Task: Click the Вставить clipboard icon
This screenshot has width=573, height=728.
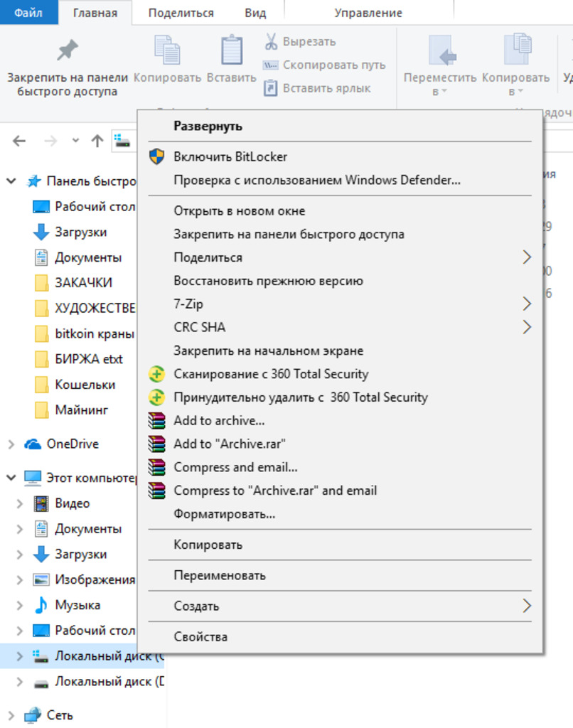Action: [231, 50]
